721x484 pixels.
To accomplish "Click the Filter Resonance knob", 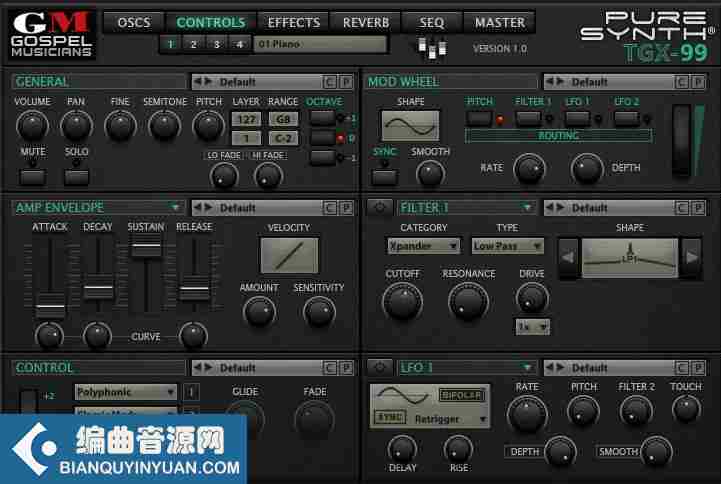I will pos(468,301).
